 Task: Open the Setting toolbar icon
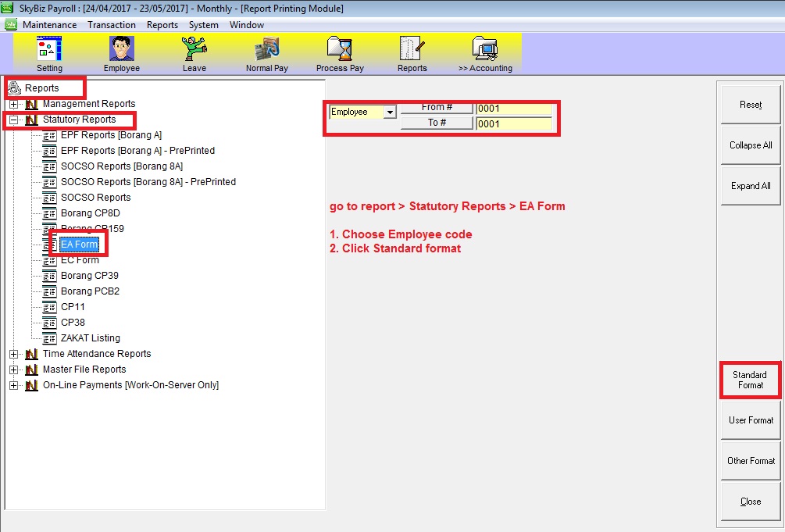(49, 50)
